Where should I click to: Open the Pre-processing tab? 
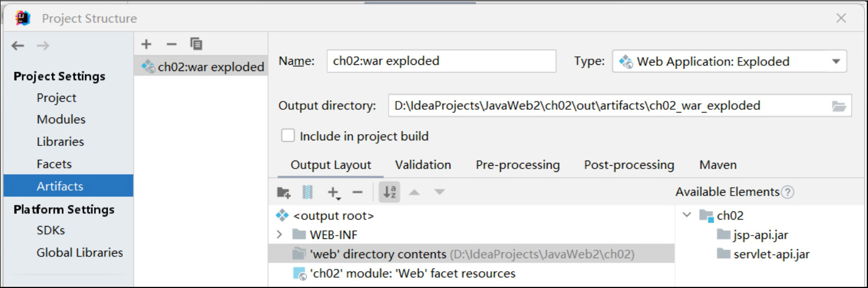pos(517,165)
